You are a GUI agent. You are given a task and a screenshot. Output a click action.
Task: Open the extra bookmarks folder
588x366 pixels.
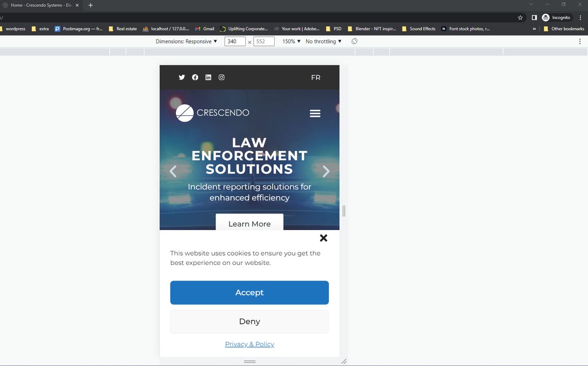40,28
